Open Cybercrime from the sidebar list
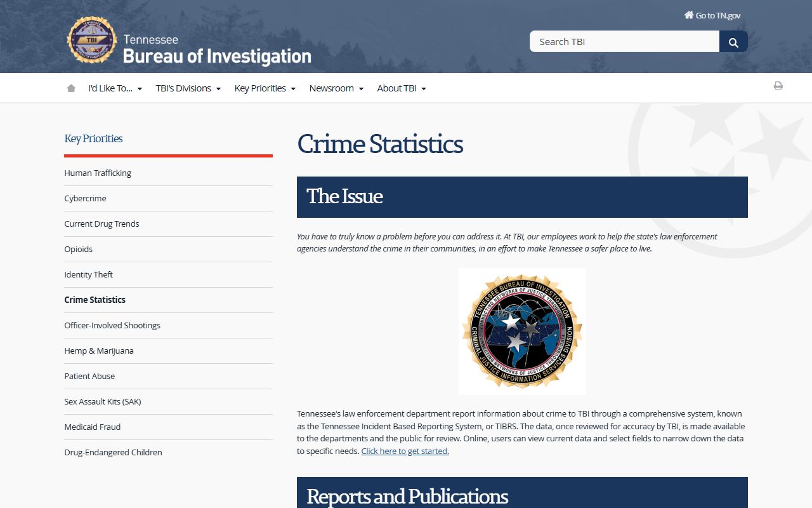This screenshot has width=812, height=508. (x=85, y=198)
